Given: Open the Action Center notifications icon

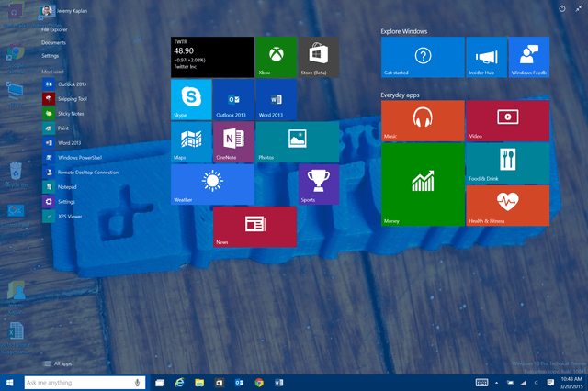Looking at the screenshot, I should (x=550, y=383).
